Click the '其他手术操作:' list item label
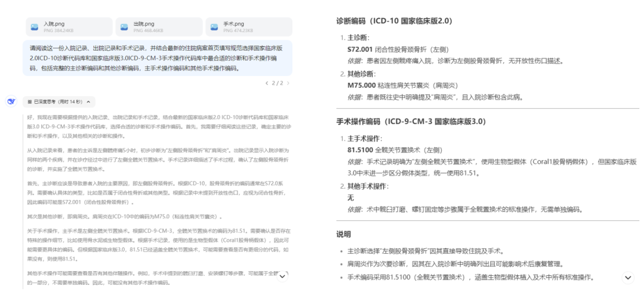The height and width of the screenshot is (301, 644). (x=367, y=186)
